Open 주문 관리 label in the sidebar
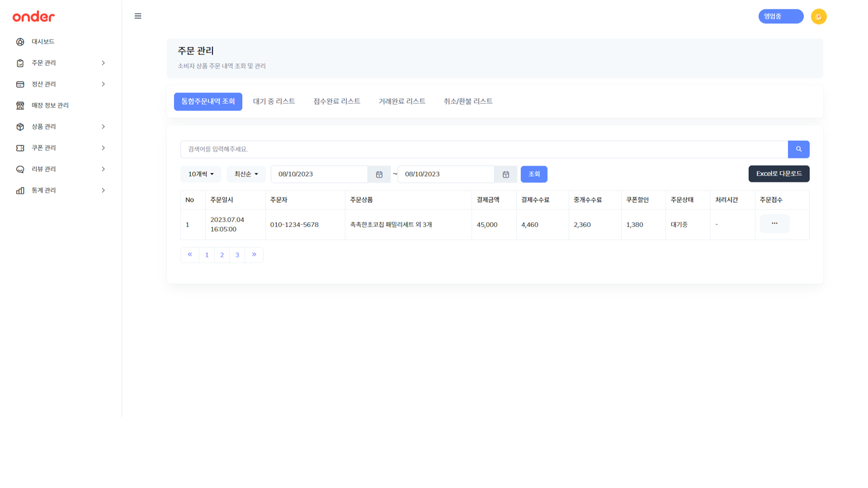 point(44,63)
